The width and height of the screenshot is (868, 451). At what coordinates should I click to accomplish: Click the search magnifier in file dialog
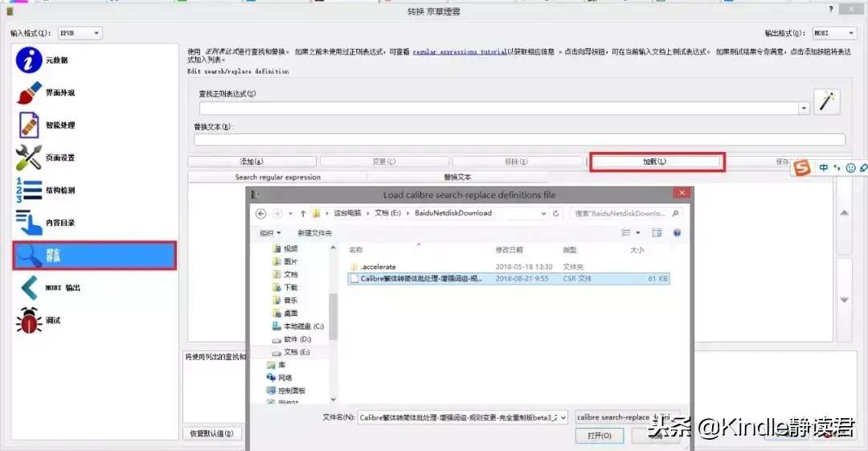pyautogui.click(x=675, y=213)
